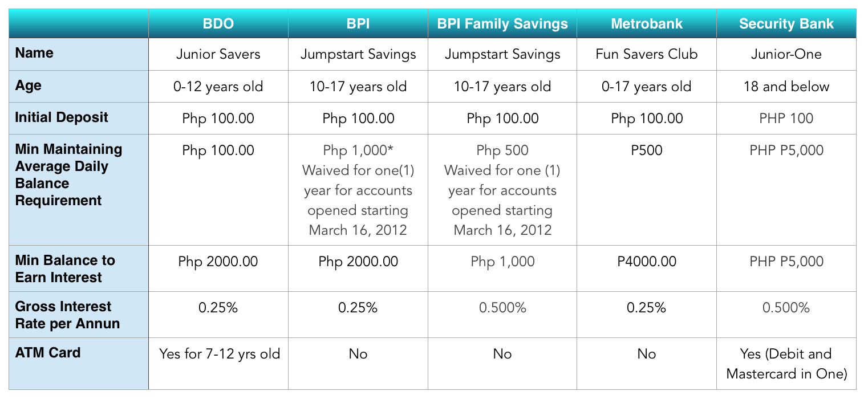The width and height of the screenshot is (868, 399).
Task: Select the 18 and below cell
Action: (x=786, y=87)
